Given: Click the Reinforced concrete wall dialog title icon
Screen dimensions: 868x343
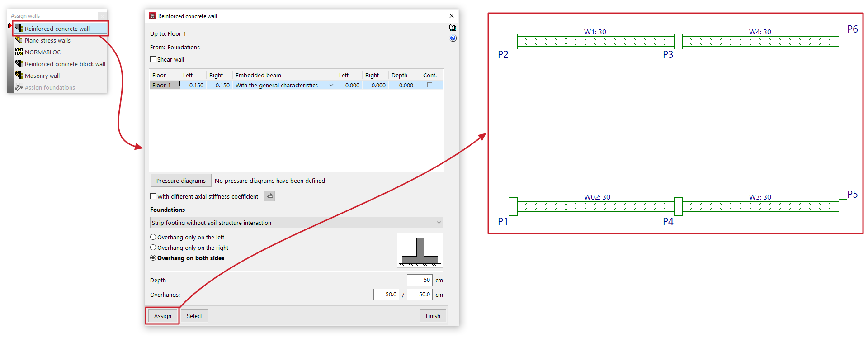Looking at the screenshot, I should tap(152, 16).
